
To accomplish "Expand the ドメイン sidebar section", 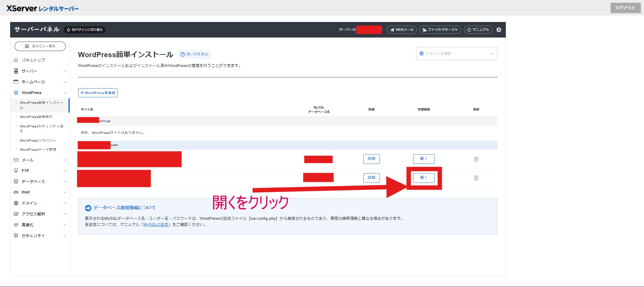I will pyautogui.click(x=40, y=203).
